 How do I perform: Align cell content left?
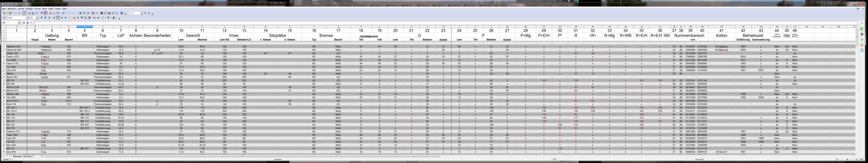[x=54, y=18]
